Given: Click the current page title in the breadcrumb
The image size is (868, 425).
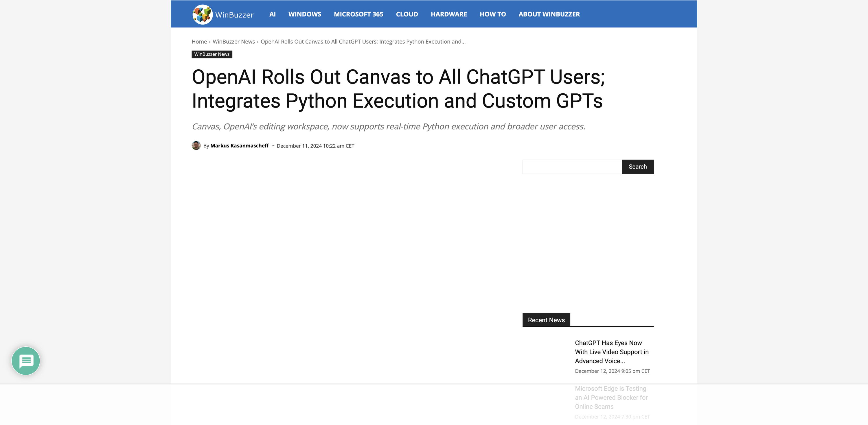Looking at the screenshot, I should click(x=363, y=42).
